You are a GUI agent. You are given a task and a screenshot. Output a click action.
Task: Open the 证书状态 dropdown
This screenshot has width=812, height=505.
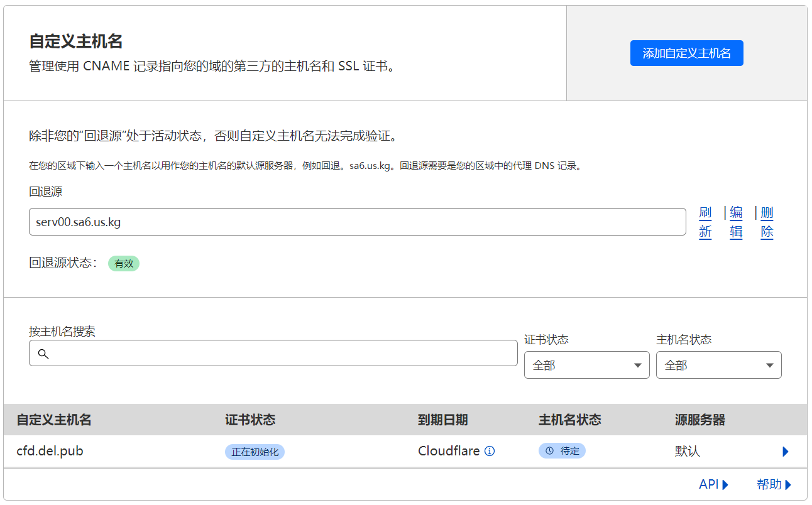(586, 365)
